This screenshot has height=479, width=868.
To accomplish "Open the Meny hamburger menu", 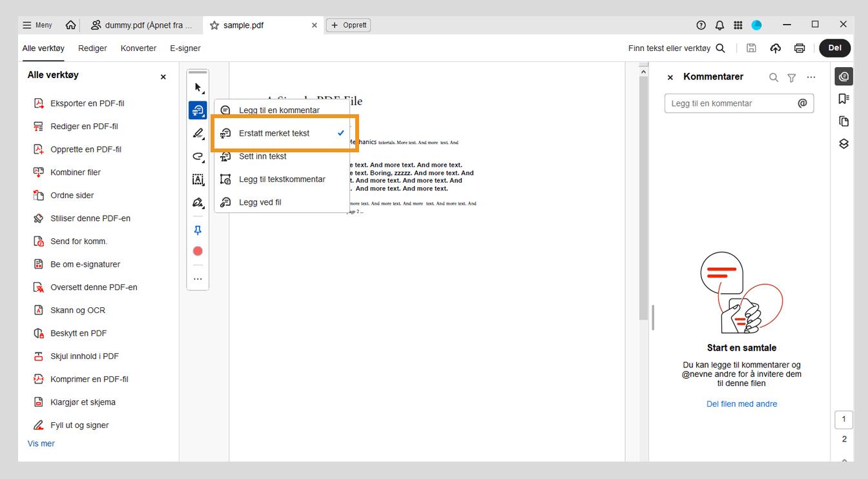I will click(x=37, y=25).
